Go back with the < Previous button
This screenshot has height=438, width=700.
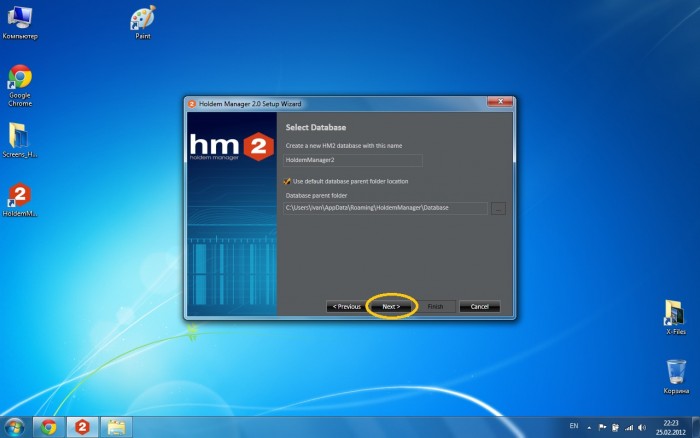pyautogui.click(x=346, y=307)
